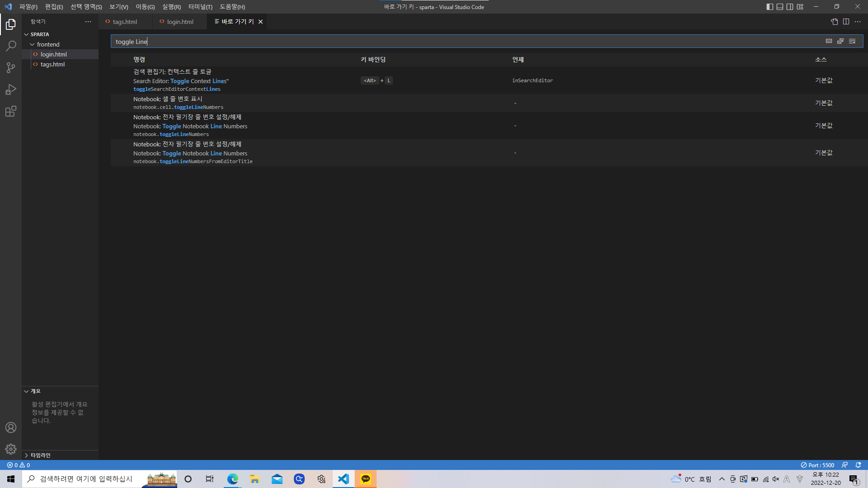Click the 명령 column header

click(139, 60)
